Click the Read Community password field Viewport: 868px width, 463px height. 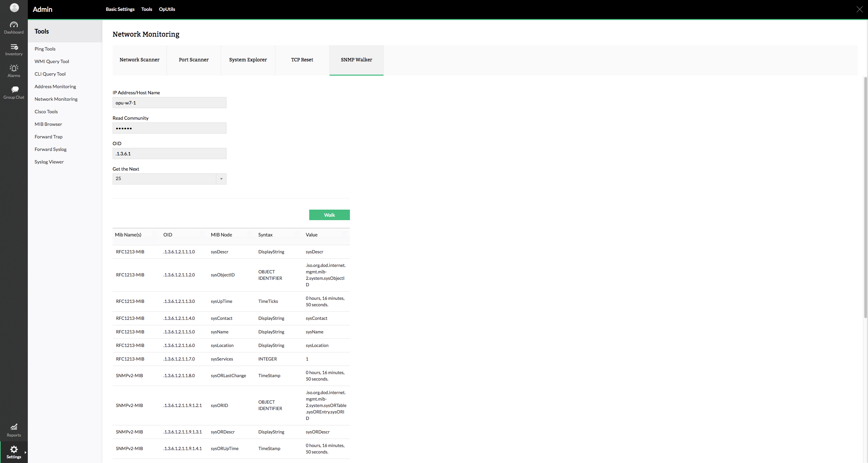169,128
